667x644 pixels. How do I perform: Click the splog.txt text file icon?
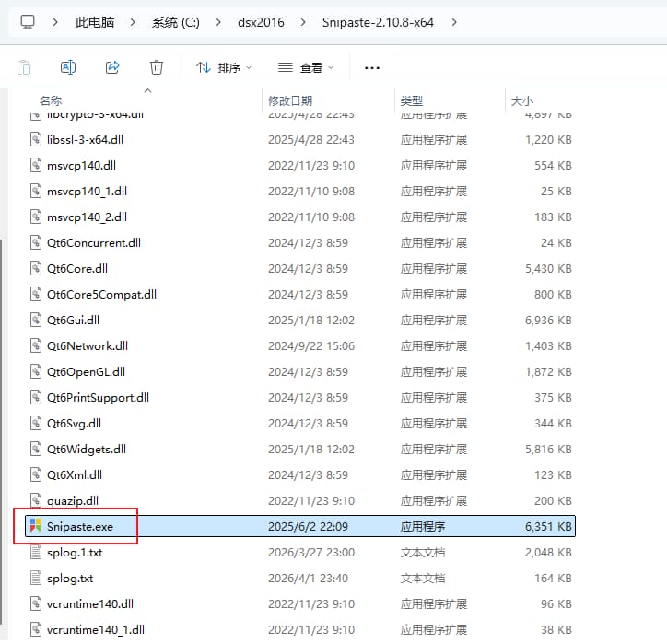[35, 579]
